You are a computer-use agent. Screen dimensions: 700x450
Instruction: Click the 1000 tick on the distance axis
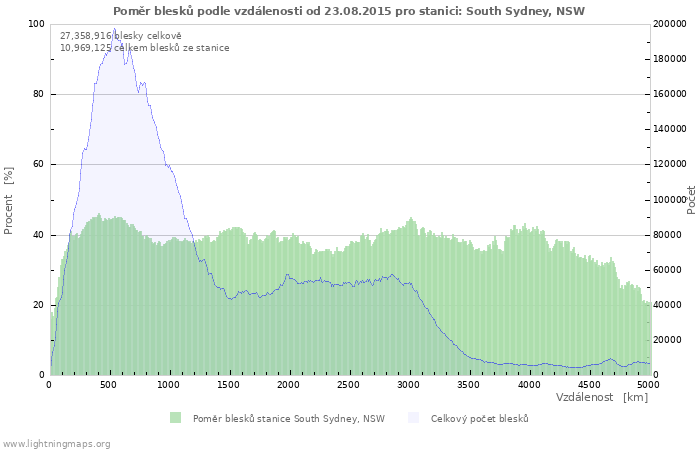[169, 384]
